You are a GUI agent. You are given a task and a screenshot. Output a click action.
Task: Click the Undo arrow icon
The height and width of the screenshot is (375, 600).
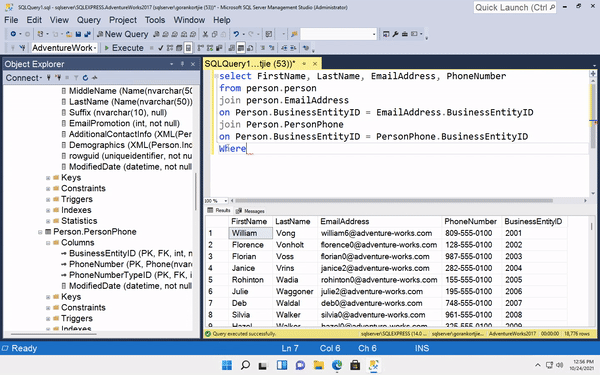pyautogui.click(x=236, y=34)
